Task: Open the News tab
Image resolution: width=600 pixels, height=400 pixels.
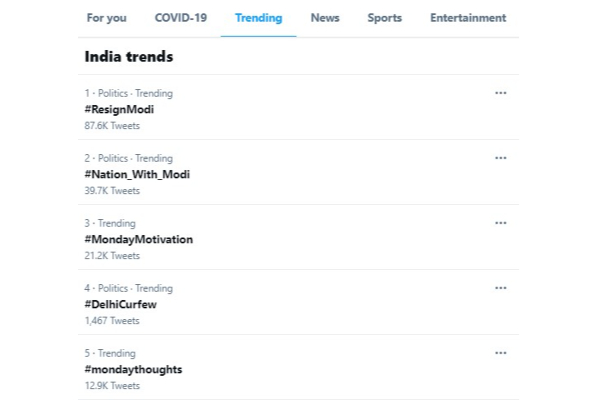Action: 325,18
